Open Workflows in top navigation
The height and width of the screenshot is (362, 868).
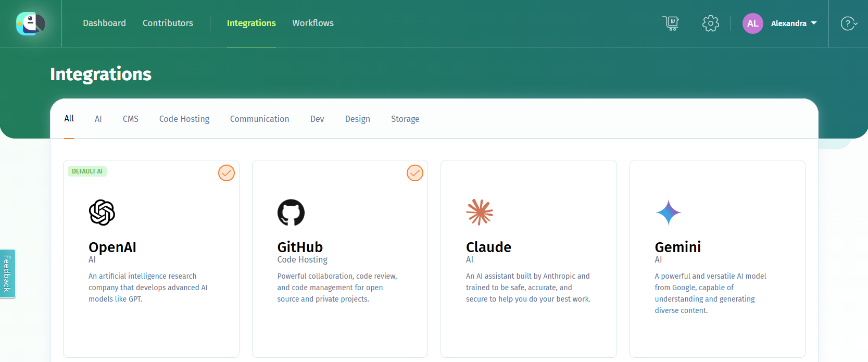coord(313,23)
